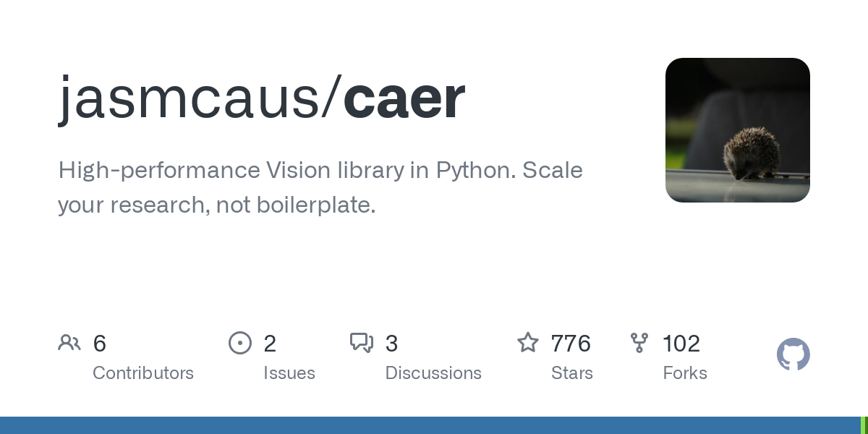The width and height of the screenshot is (868, 434).
Task: Click the "Stars" label
Action: (x=572, y=373)
